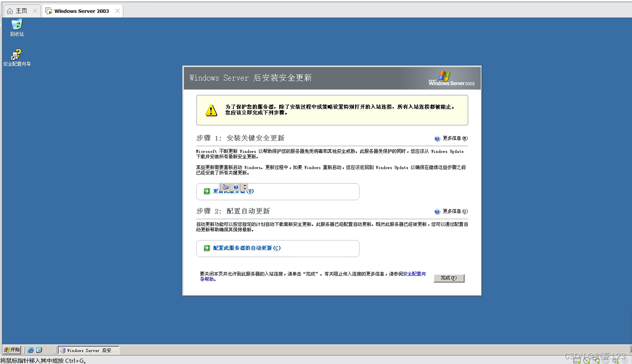This screenshot has height=364, width=632.
Task: Launch Internet Explorer from quick launch
Action: pos(31,350)
